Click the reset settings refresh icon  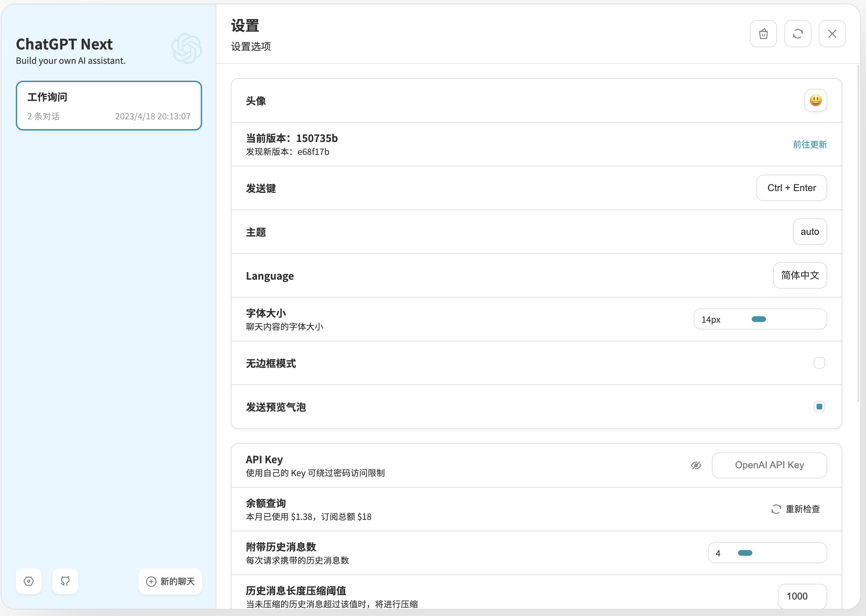pyautogui.click(x=798, y=34)
